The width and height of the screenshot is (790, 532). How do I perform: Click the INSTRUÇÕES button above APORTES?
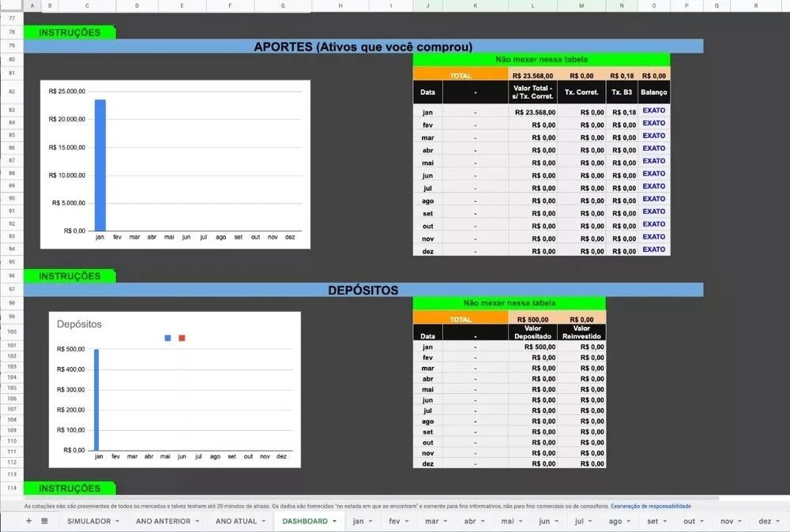coord(70,32)
